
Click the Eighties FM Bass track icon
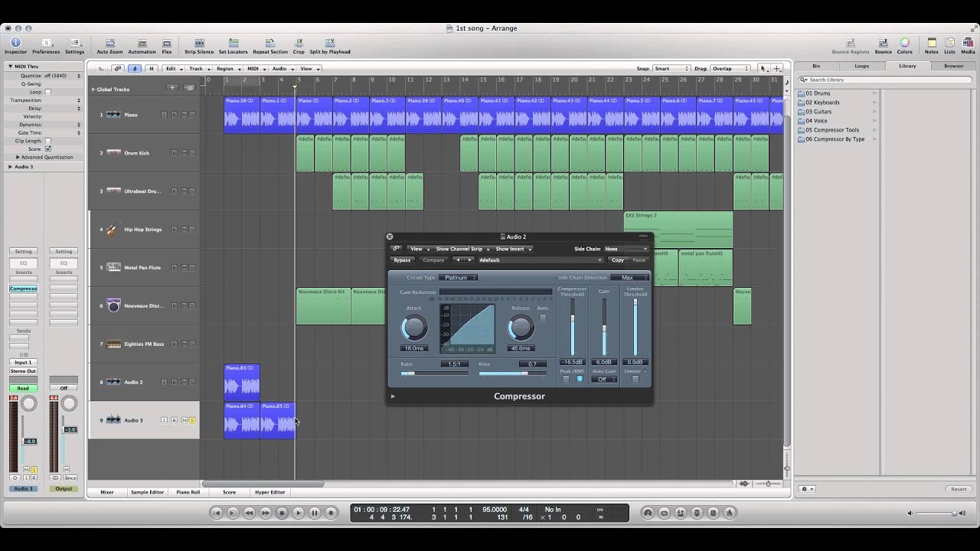pyautogui.click(x=113, y=344)
